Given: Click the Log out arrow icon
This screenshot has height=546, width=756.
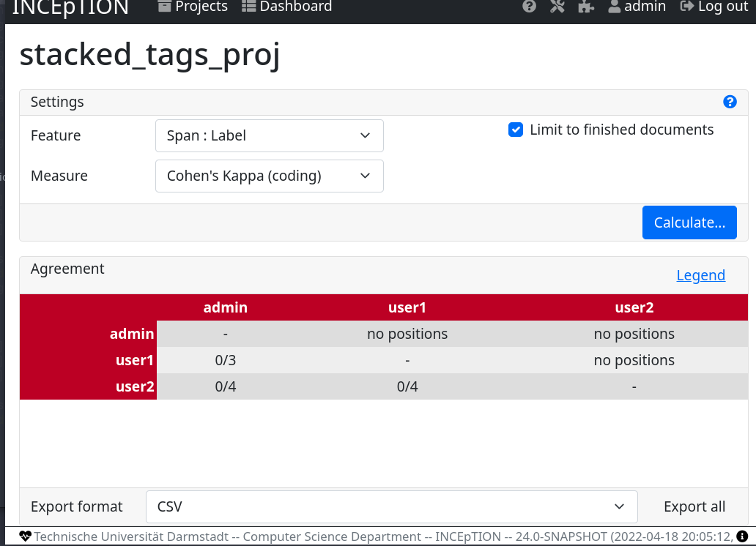Looking at the screenshot, I should tap(686, 7).
